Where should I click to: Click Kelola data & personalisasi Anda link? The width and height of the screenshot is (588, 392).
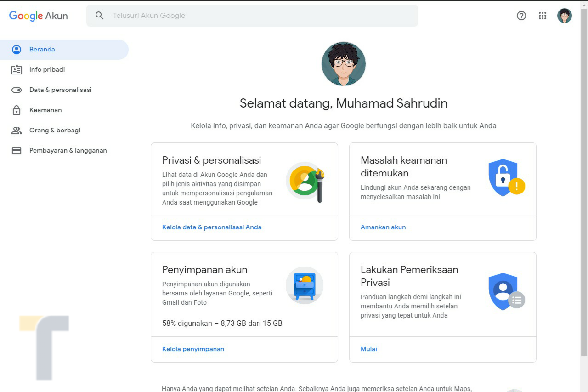coord(212,227)
